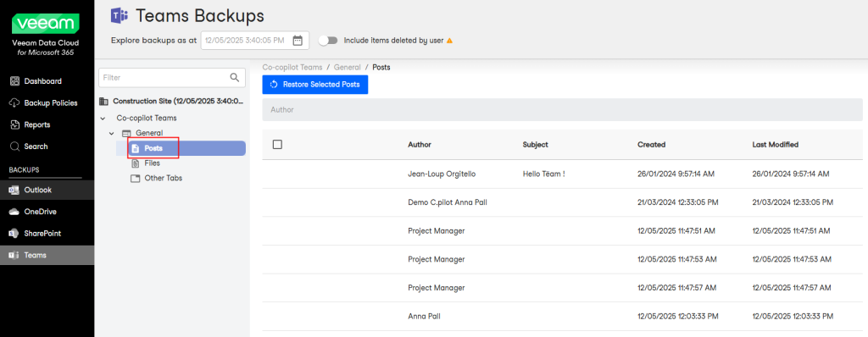Click the Veeam logo

46,25
